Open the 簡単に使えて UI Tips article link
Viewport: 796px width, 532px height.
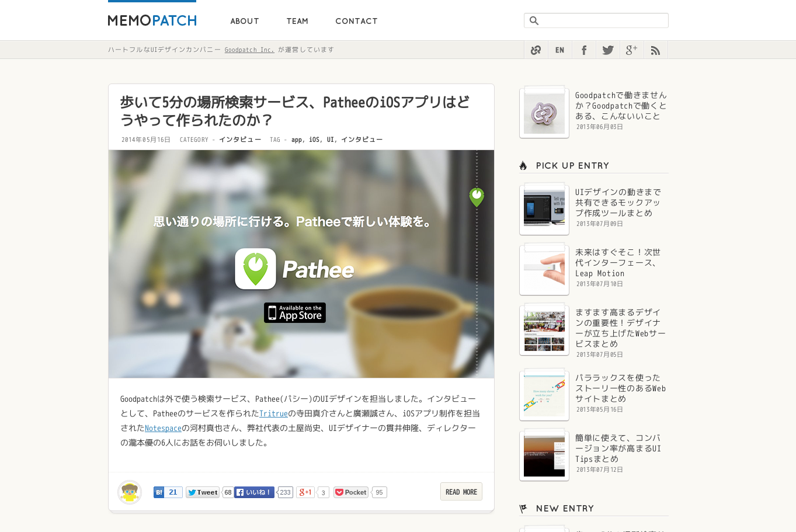[x=618, y=448]
